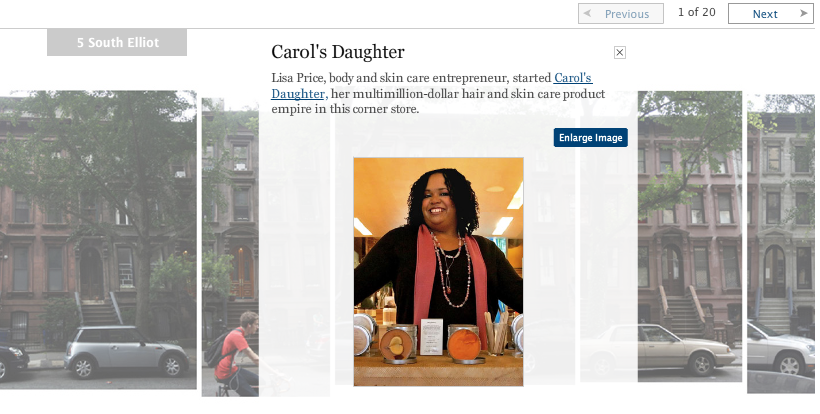This screenshot has height=414, width=820.
Task: Select the leftmost brownstone building panel
Action: click(x=98, y=240)
